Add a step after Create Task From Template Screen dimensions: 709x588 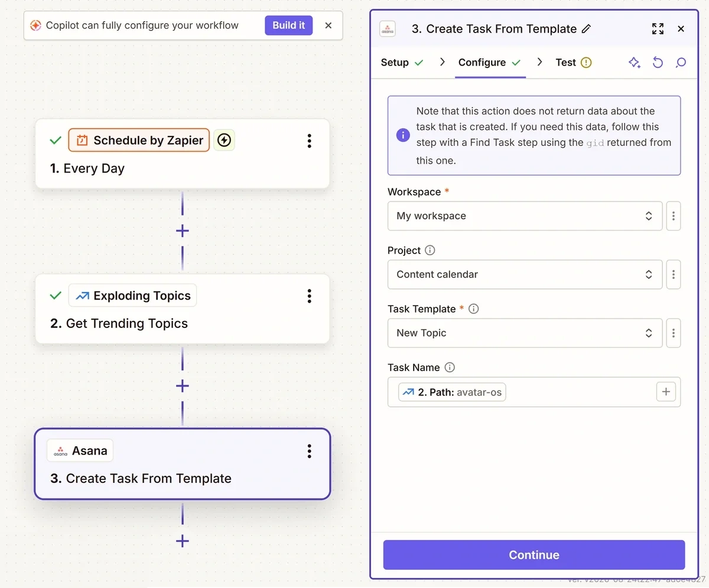point(182,541)
